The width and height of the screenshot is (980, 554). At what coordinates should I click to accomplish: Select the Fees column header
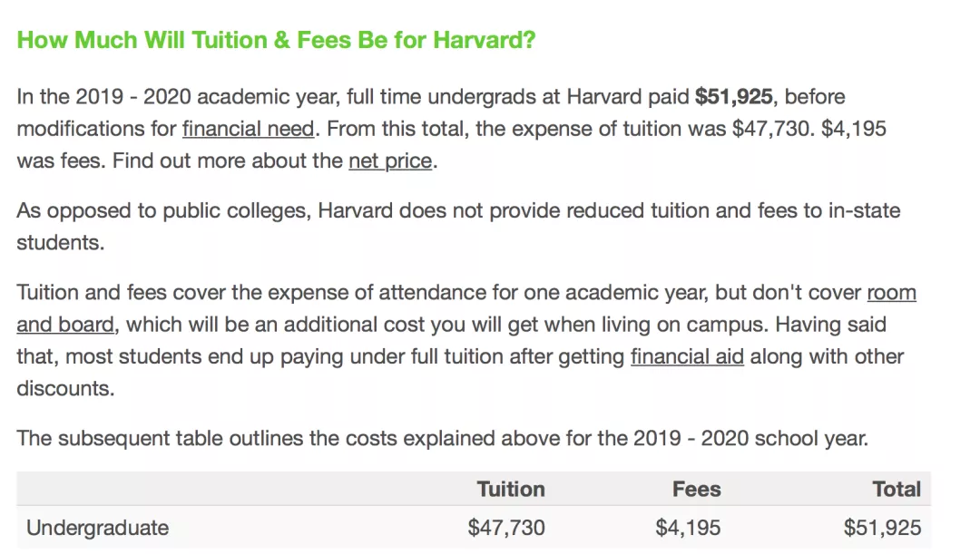[696, 490]
